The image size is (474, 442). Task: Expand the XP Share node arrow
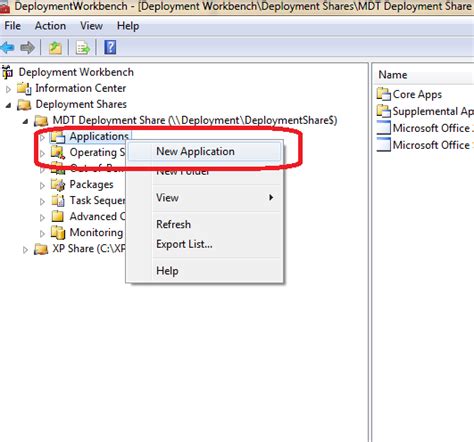[x=25, y=250]
